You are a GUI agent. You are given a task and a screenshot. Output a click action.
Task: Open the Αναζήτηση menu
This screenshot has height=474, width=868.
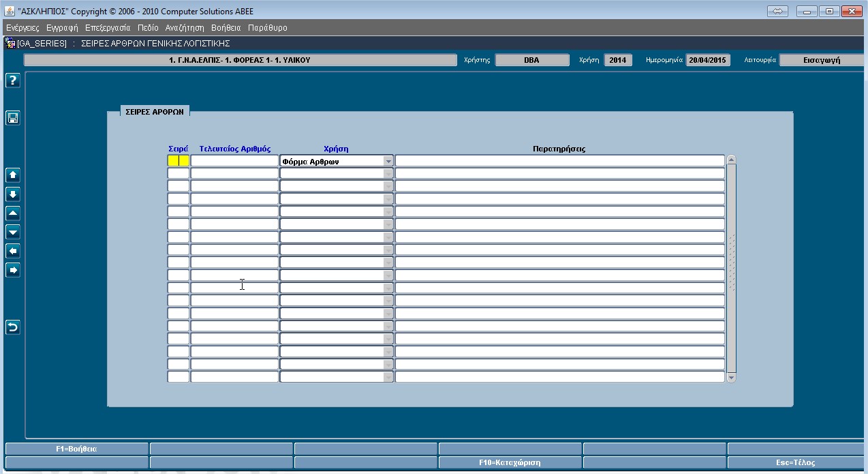point(185,28)
